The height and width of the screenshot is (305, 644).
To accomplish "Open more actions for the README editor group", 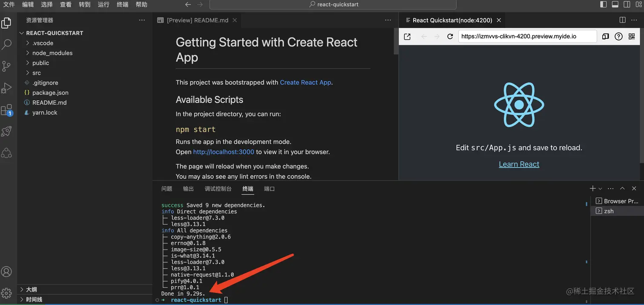I will [388, 20].
